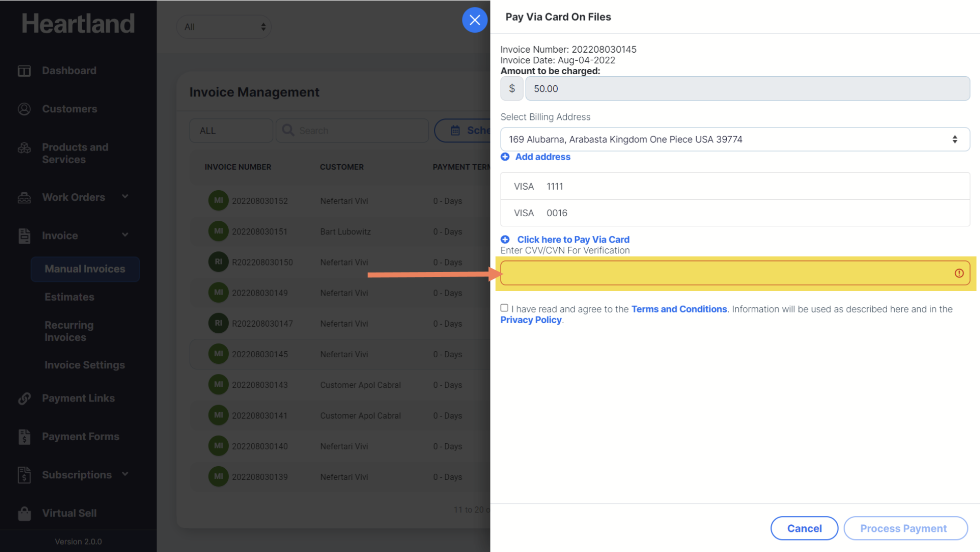Close panel with blue X button
This screenshot has width=980, height=552.
coord(474,20)
